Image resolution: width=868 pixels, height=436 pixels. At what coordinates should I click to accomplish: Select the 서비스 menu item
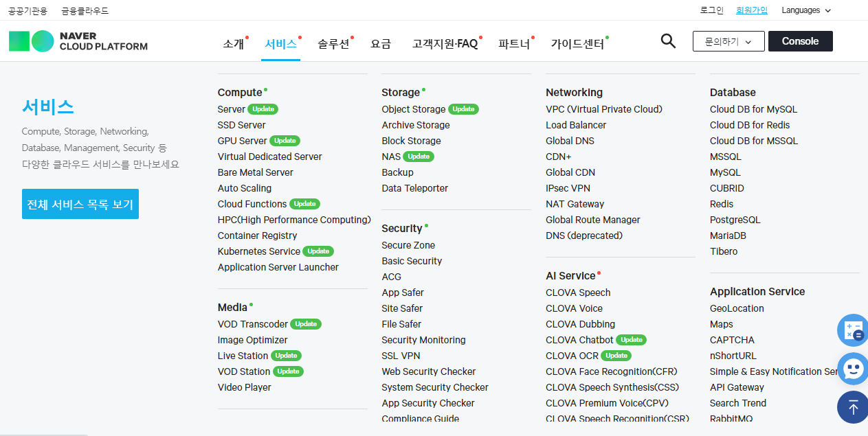[280, 44]
